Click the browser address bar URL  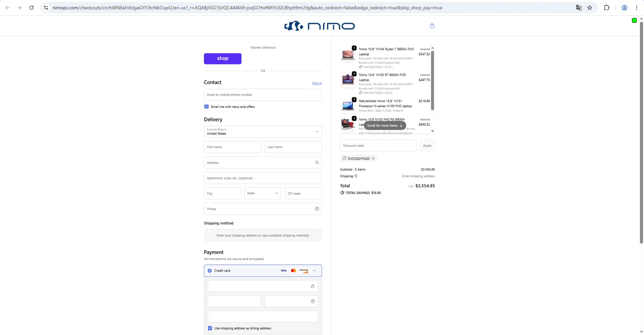[x=247, y=8]
